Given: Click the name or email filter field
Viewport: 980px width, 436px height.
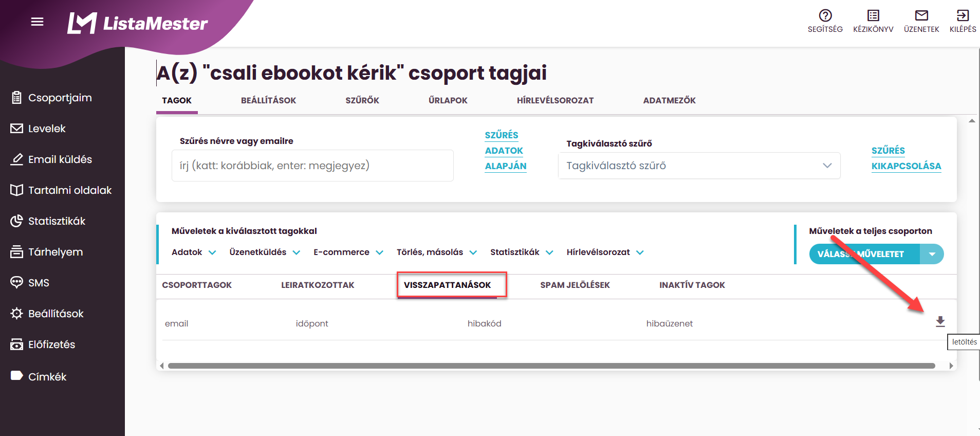Looking at the screenshot, I should coord(312,166).
